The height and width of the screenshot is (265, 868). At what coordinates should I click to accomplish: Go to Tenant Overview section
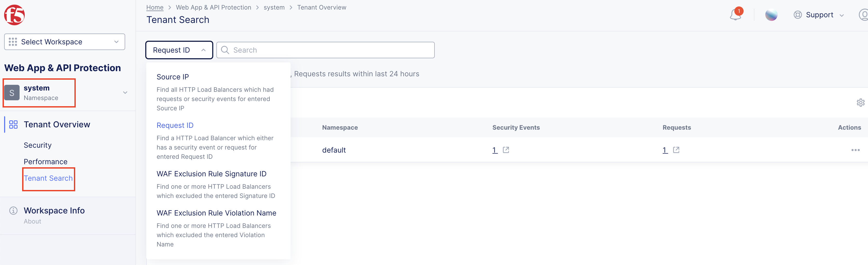coord(57,125)
